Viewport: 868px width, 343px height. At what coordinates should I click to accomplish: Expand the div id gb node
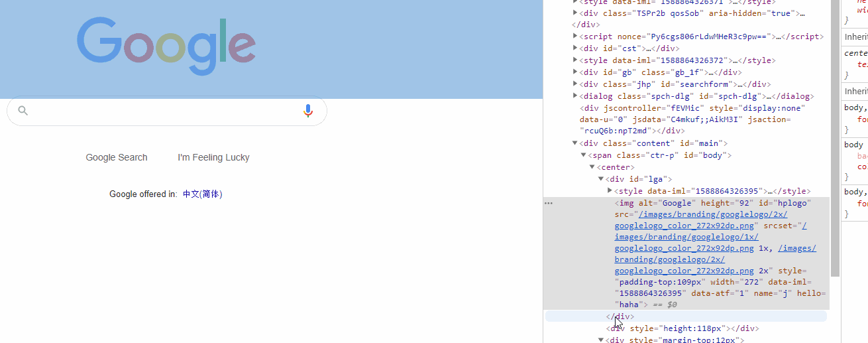pos(575,72)
